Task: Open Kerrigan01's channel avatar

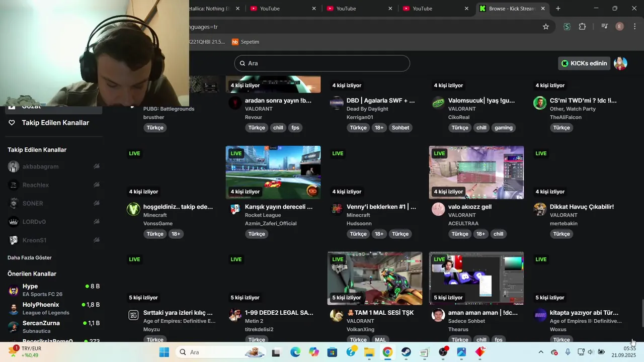Action: (337, 103)
